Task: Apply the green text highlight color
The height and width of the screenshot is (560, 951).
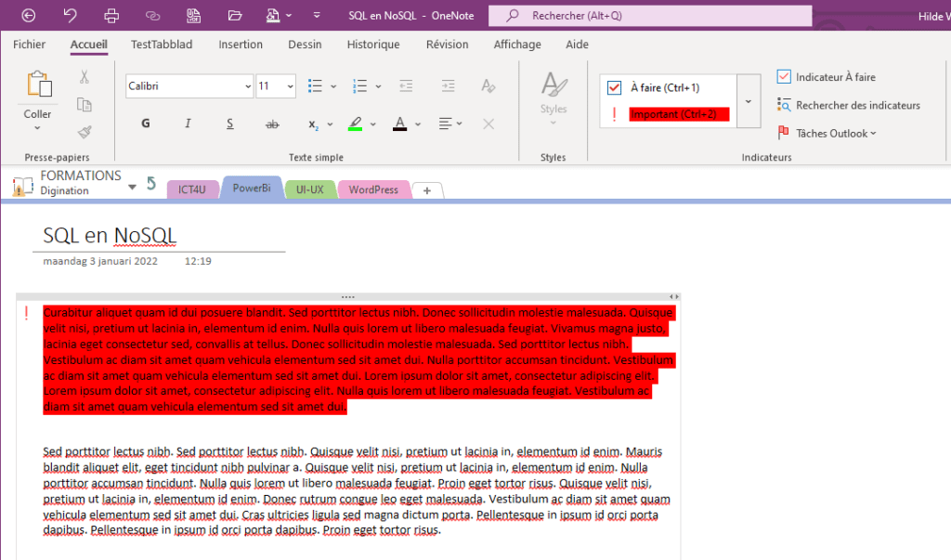Action: [355, 124]
